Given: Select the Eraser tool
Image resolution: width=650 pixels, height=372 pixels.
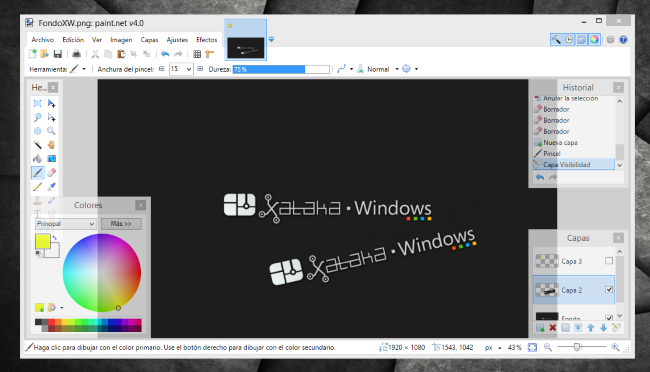Looking at the screenshot, I should 51,173.
